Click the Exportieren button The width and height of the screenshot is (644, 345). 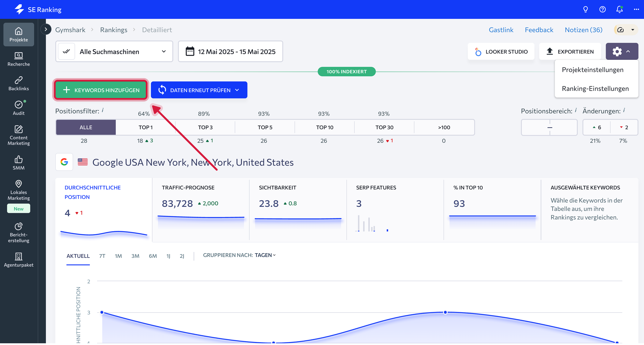coord(570,52)
